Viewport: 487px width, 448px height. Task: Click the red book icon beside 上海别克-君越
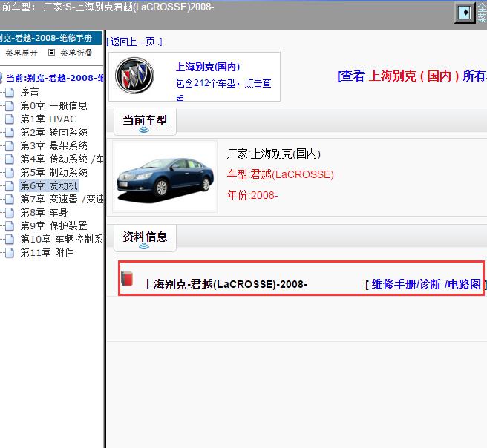pos(127,278)
